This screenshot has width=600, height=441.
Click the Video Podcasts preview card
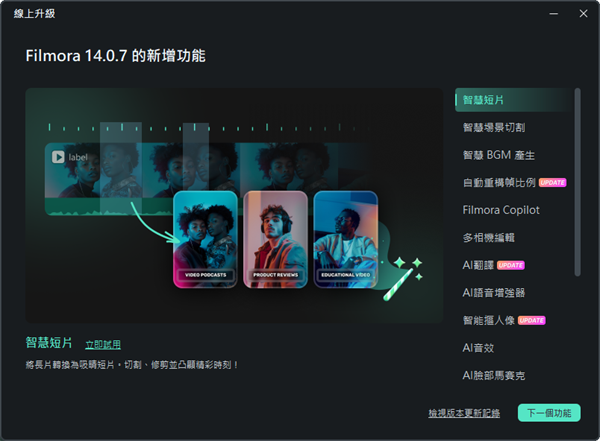(x=205, y=240)
